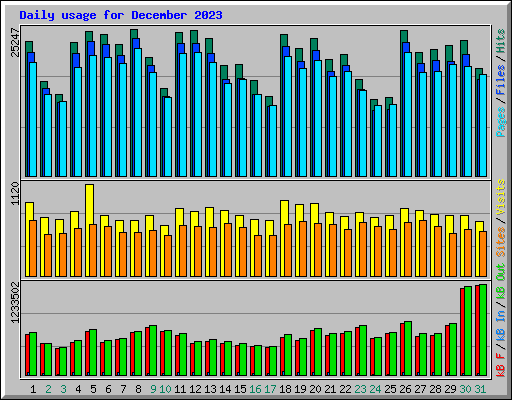Viewport: 512px width, 400px height.
Task: Select day label 7 on the x-axis
Action: [x=123, y=389]
